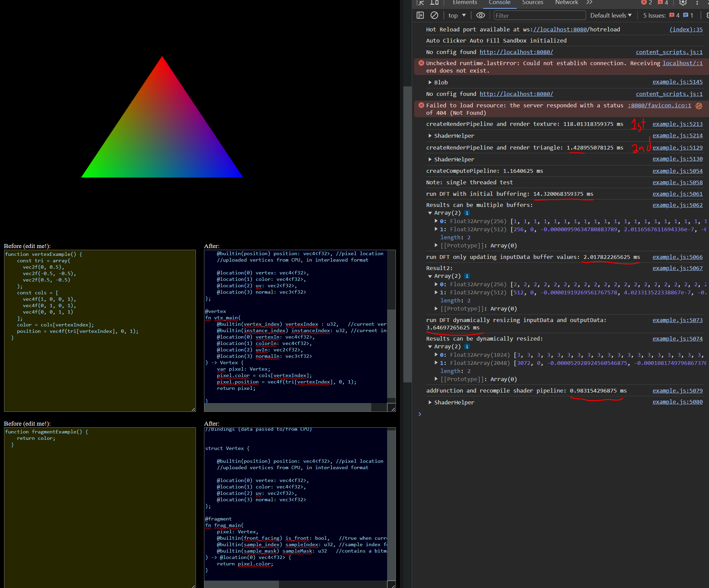Image resolution: width=709 pixels, height=588 pixels.
Task: Open the example.js:5061 source link
Action: 678,194
